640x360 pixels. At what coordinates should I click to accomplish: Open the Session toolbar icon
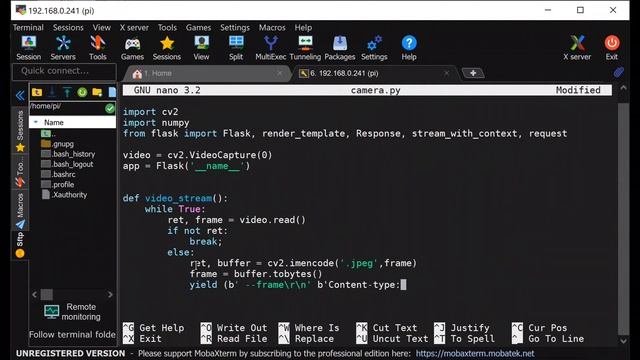pos(29,48)
